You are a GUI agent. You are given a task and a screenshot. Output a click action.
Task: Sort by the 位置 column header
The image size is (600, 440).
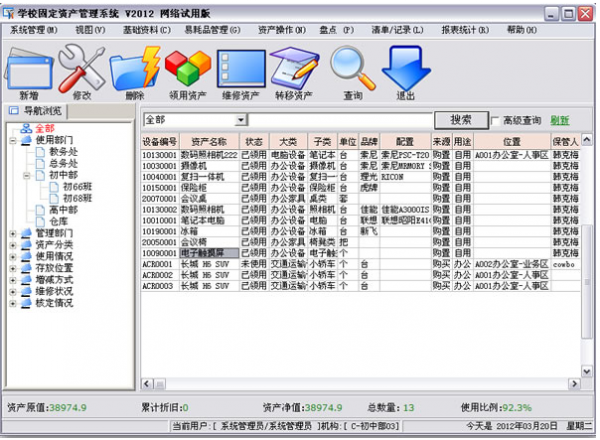tap(512, 142)
